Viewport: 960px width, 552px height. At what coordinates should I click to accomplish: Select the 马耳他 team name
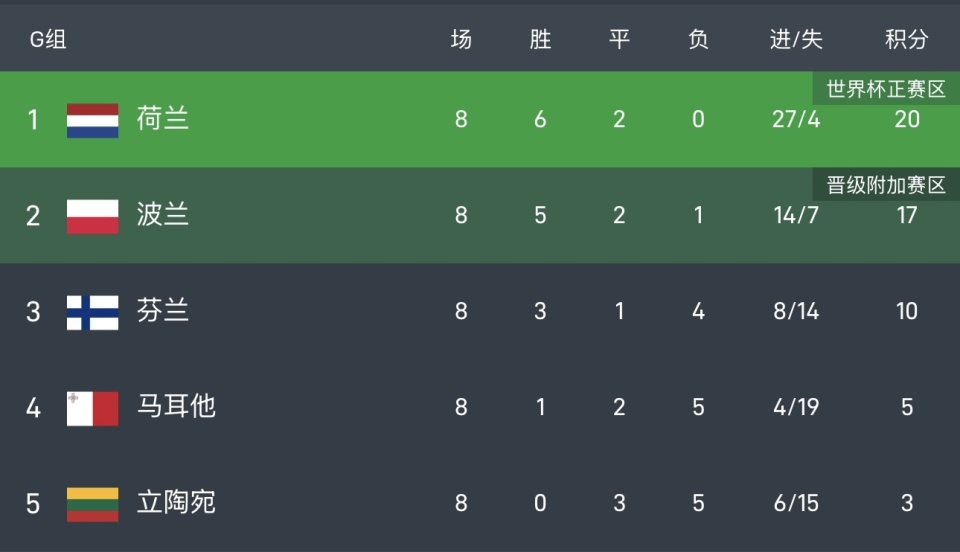176,407
